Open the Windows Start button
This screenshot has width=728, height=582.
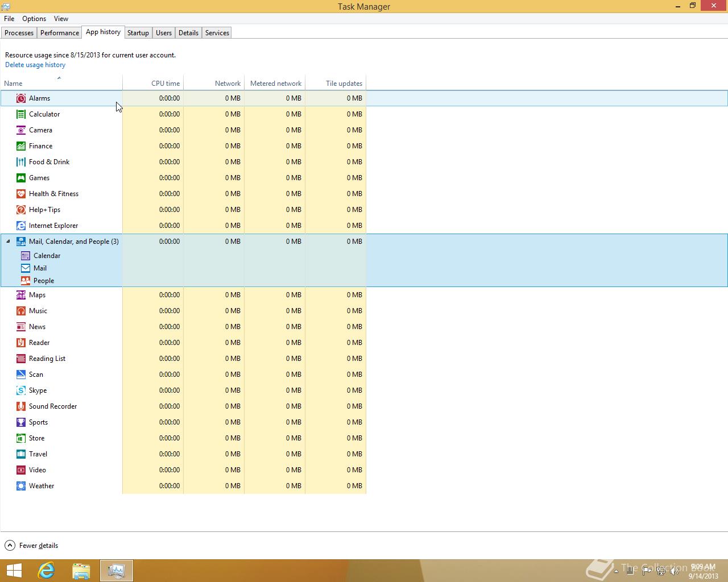(x=14, y=571)
